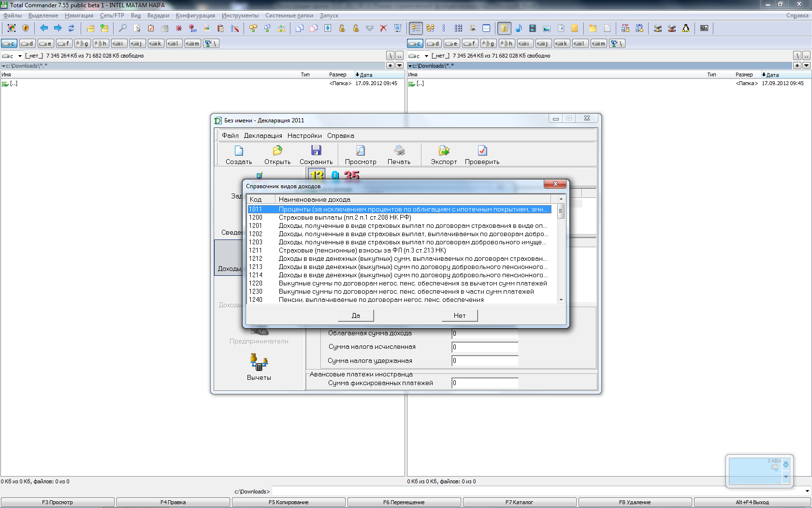Open left panel drive dropdown list
Image resolution: width=812 pixels, height=508 pixels.
tap(13, 56)
